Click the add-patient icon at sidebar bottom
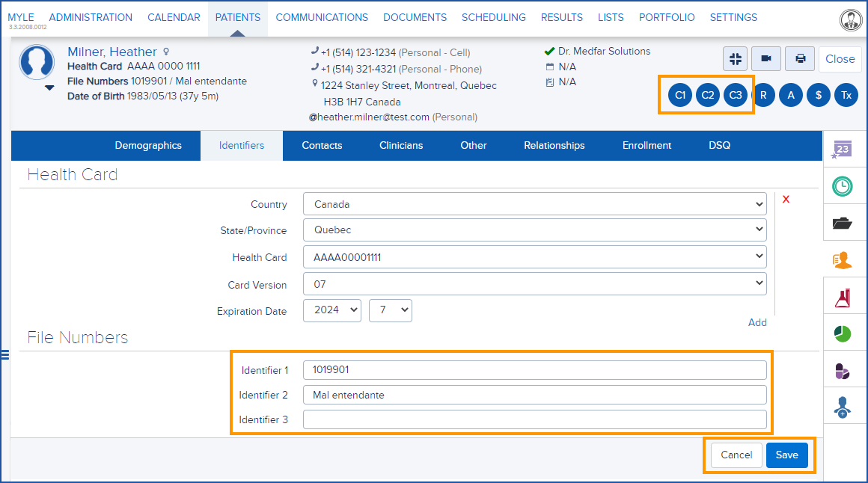868x483 pixels. pos(845,406)
